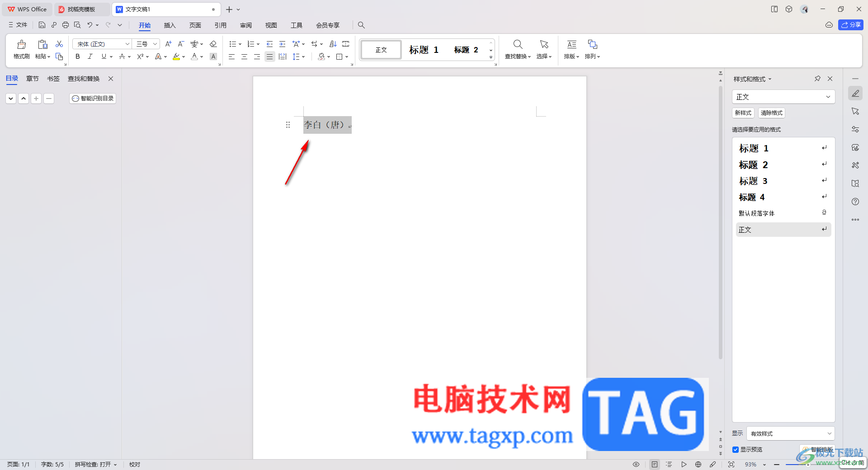Click the help question mark in right sidebar
This screenshot has width=868, height=470.
pos(855,202)
